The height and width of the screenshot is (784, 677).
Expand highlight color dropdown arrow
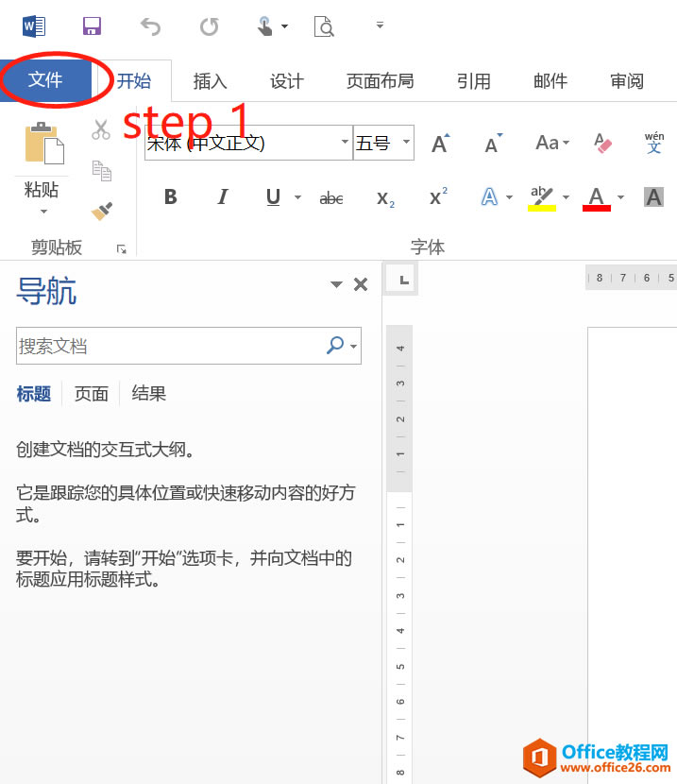[567, 197]
